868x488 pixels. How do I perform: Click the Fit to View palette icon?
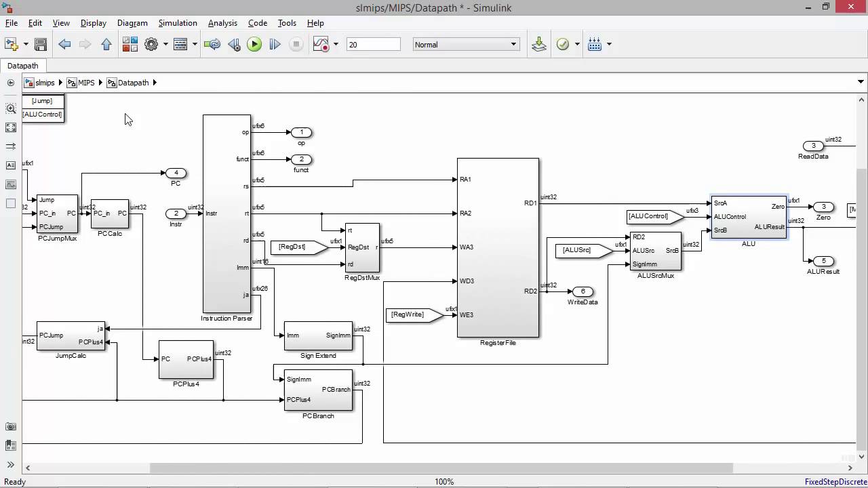coord(11,127)
